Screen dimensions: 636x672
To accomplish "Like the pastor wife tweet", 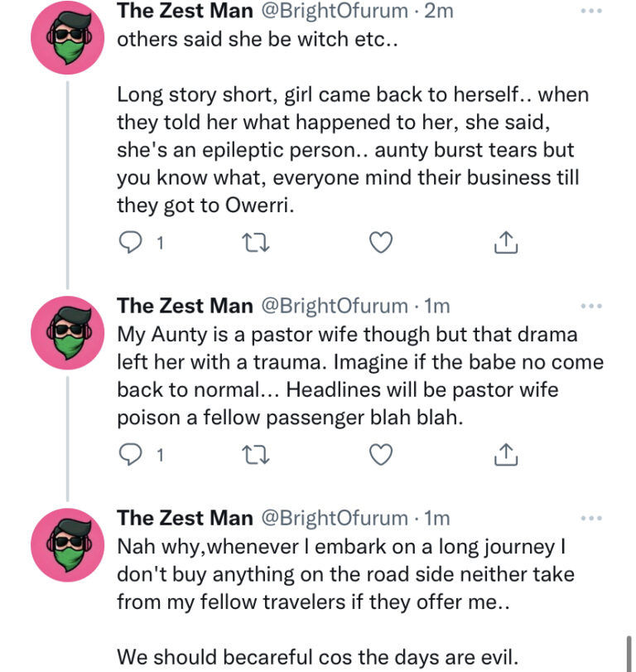I will [x=379, y=455].
